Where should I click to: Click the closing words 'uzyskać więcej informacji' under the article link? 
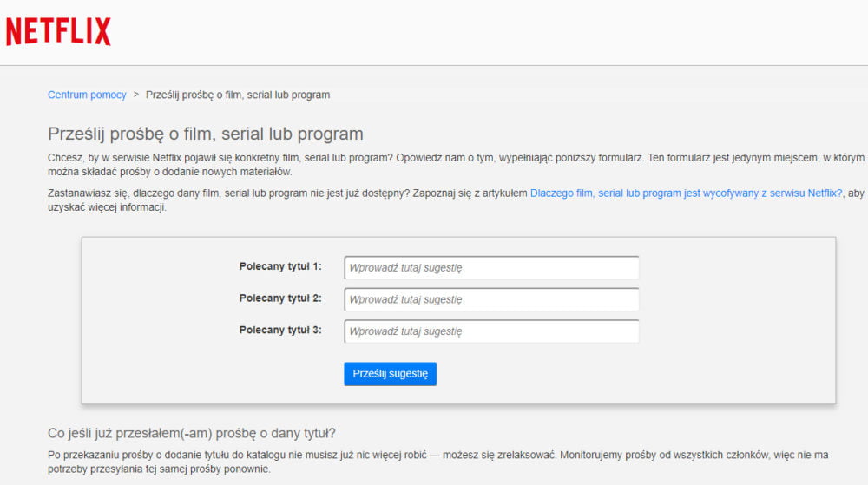pyautogui.click(x=106, y=208)
